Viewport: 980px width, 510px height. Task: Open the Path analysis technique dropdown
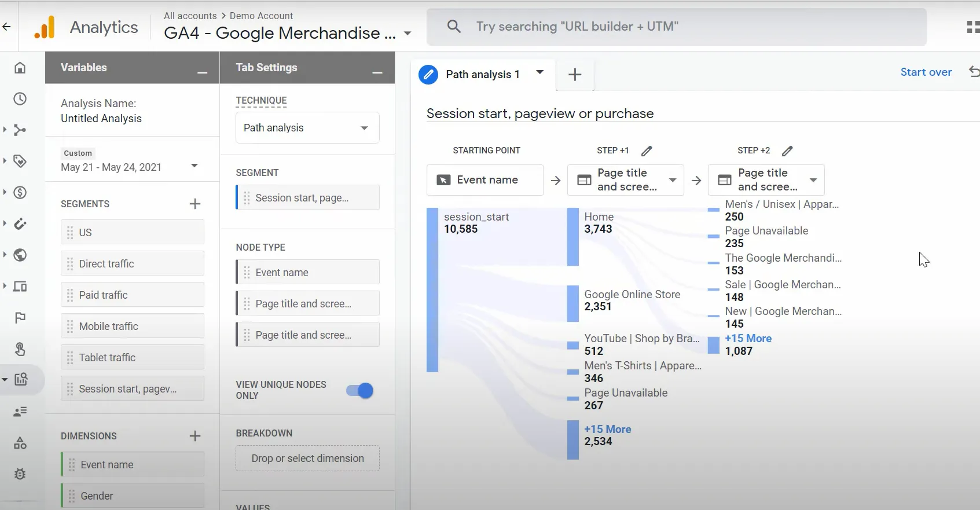tap(307, 128)
